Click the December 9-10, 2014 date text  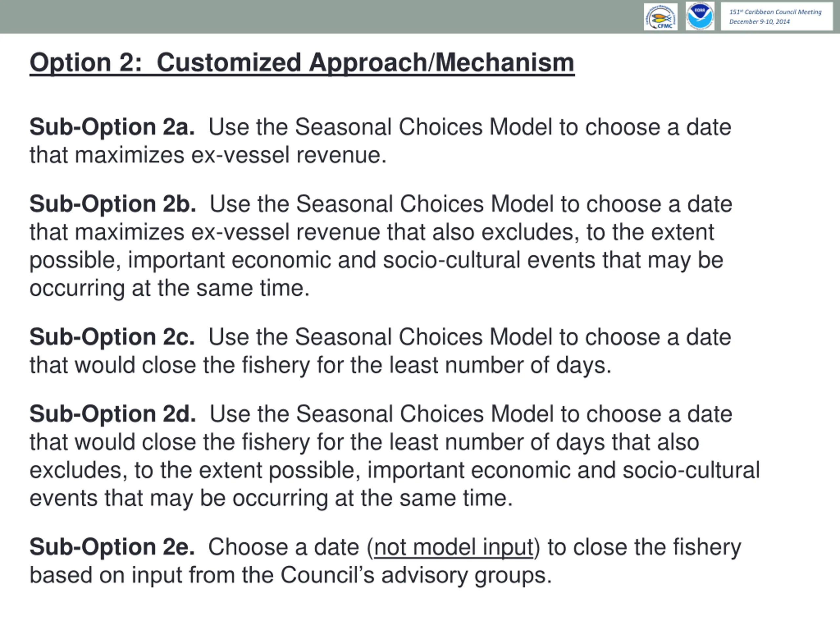tap(759, 22)
